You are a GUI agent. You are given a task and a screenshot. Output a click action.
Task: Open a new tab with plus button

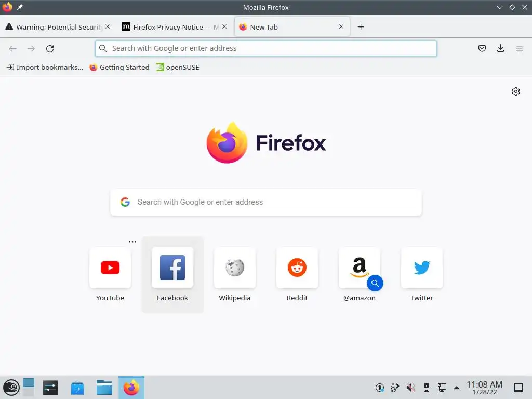361,27
